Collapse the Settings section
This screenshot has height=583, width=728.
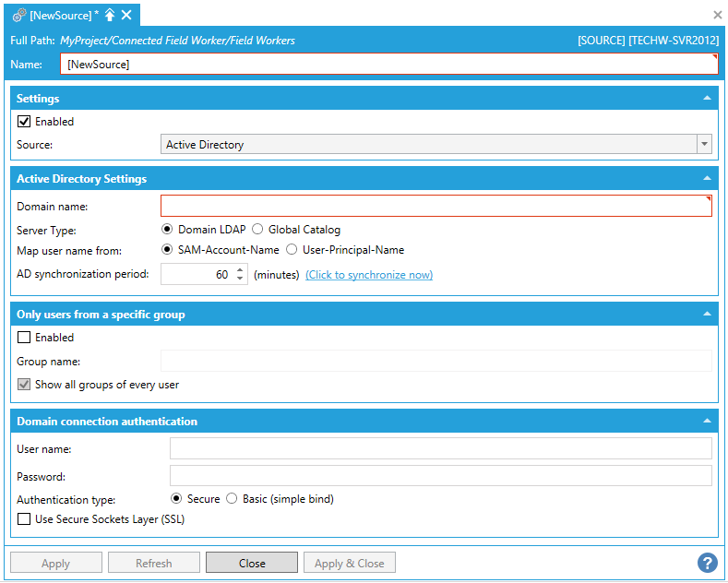(707, 98)
